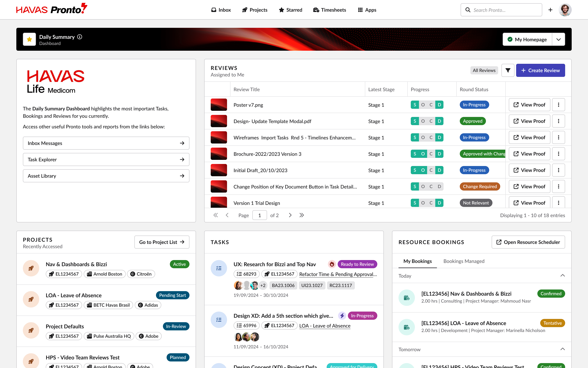588x368 pixels.
Task: Open the Task Explorer link
Action: (x=106, y=159)
